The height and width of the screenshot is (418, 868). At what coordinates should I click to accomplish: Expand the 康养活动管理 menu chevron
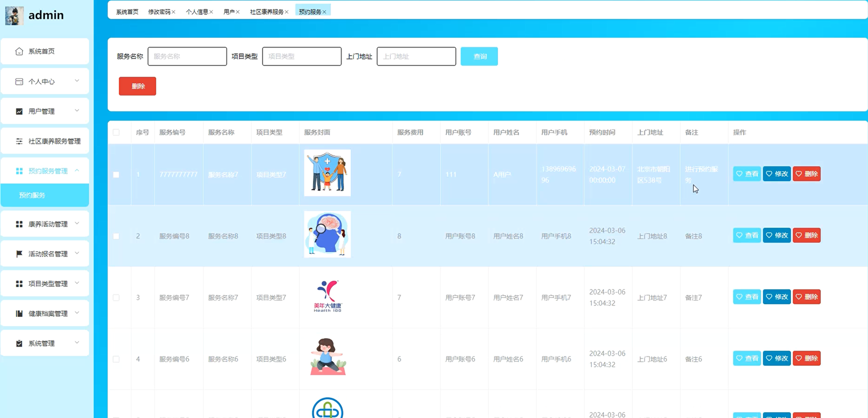coord(77,223)
